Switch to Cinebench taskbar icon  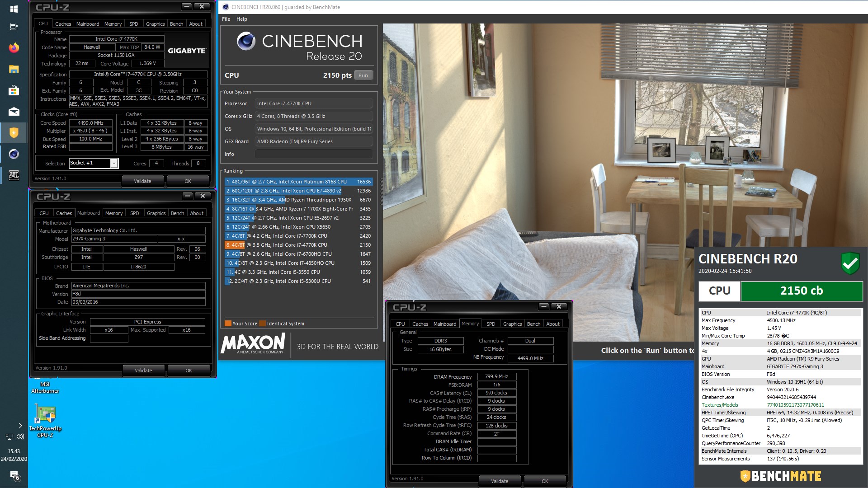pyautogui.click(x=14, y=154)
